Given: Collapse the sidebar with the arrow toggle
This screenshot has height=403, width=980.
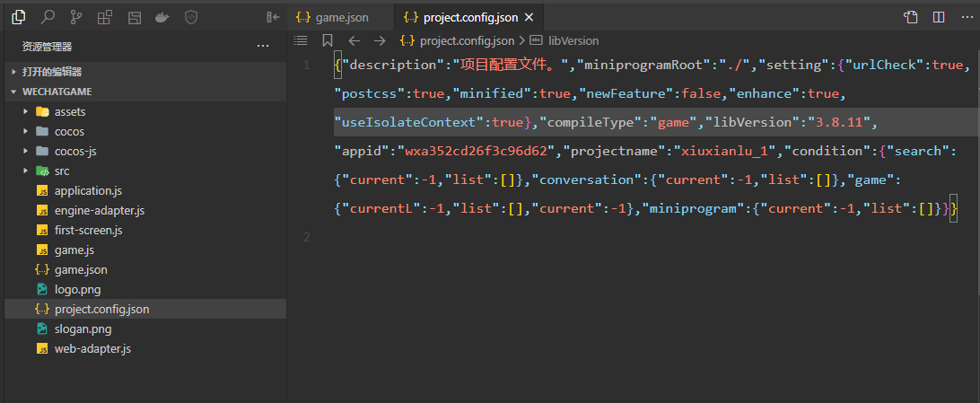Looking at the screenshot, I should point(273,17).
